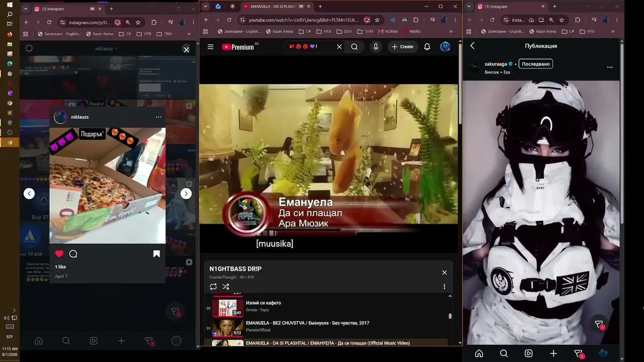The height and width of the screenshot is (362, 644).
Task: Open the tab search dropdown in left Instagram window
Action: (x=26, y=9)
